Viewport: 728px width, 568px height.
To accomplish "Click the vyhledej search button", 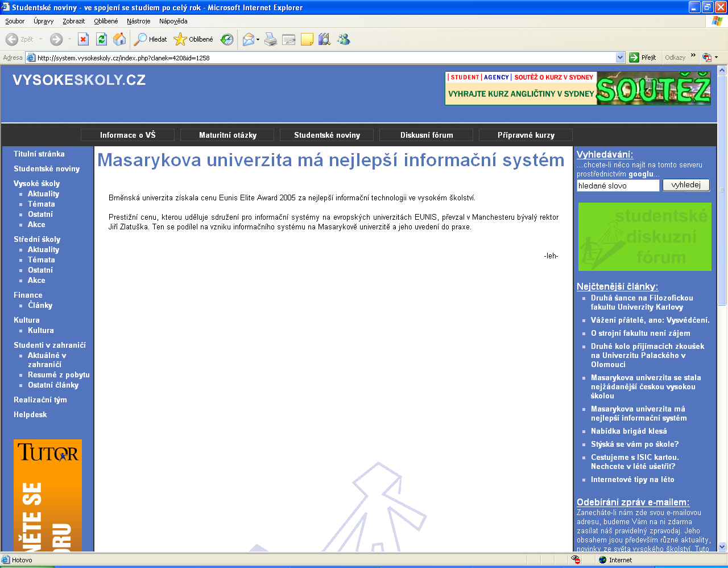I will (x=686, y=185).
